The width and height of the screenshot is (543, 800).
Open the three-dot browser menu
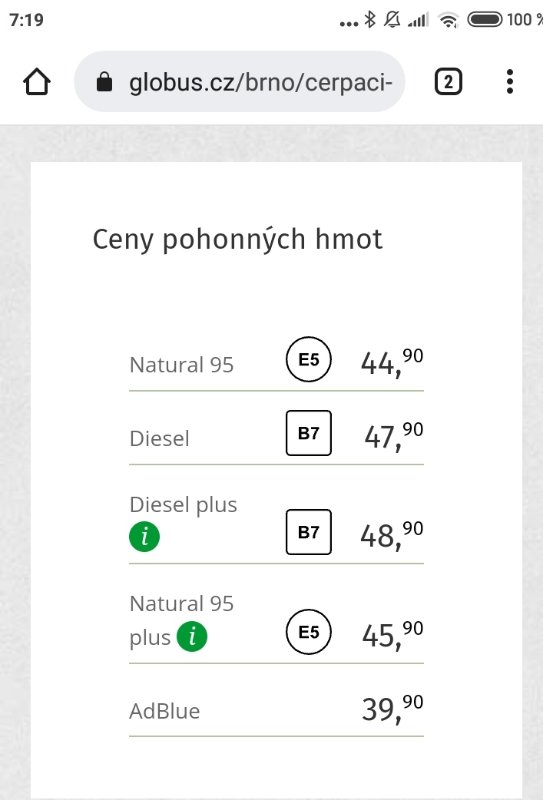click(509, 82)
